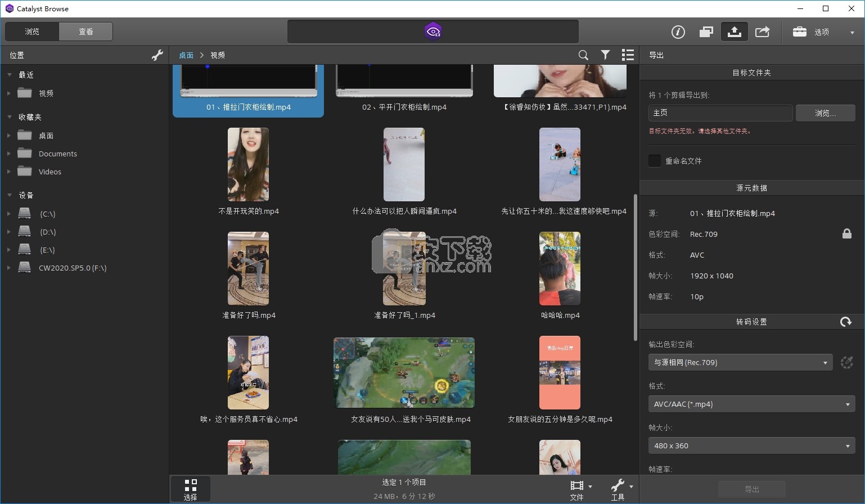
Task: Switch to the 查看 tab
Action: coord(86,31)
